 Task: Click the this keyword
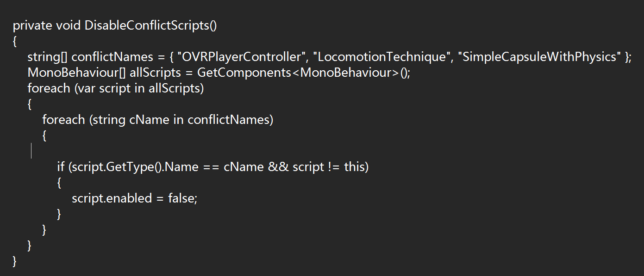[355, 167]
